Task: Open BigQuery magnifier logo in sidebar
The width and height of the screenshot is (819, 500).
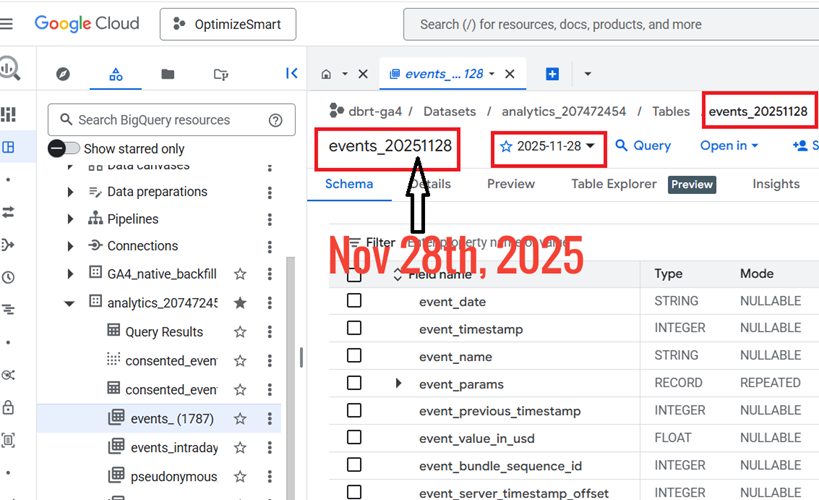Action: pos(10,68)
